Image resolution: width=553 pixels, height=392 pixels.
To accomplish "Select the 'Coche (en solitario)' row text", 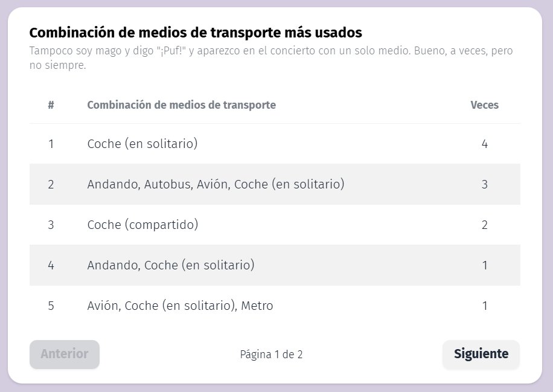I will coord(142,144).
